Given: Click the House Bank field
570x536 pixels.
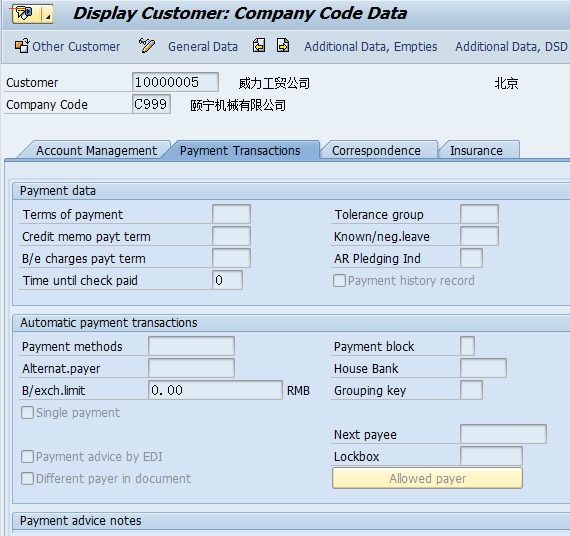Looking at the screenshot, I should [483, 368].
